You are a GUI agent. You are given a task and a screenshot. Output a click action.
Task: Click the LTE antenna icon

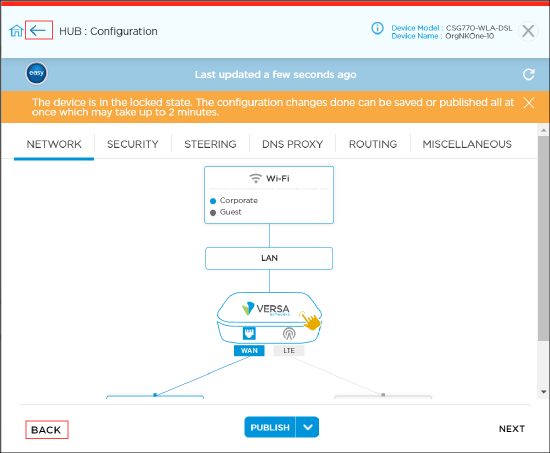pyautogui.click(x=289, y=333)
